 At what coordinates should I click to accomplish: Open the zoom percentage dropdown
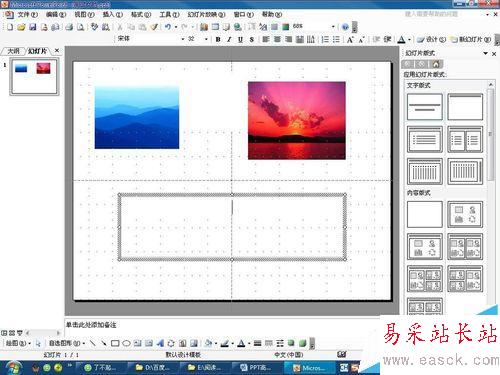pos(333,27)
